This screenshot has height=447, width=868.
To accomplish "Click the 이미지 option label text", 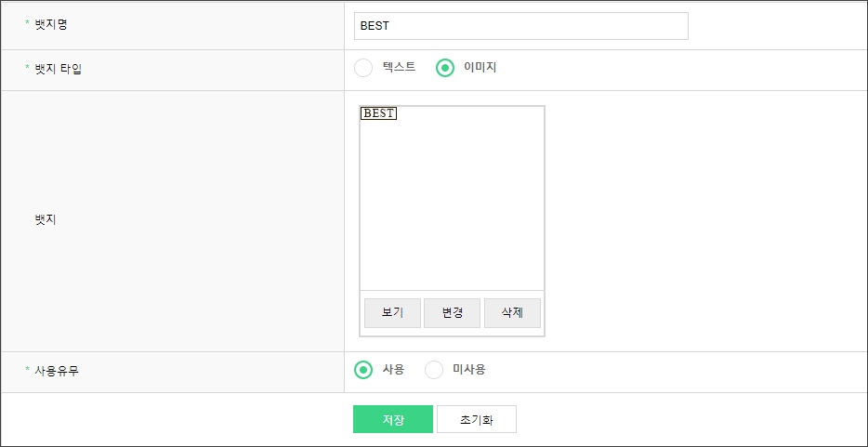I will point(480,68).
